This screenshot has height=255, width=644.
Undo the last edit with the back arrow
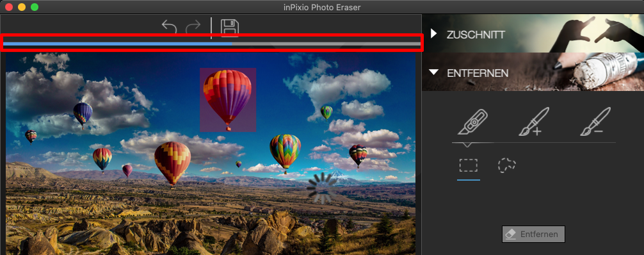pyautogui.click(x=169, y=27)
